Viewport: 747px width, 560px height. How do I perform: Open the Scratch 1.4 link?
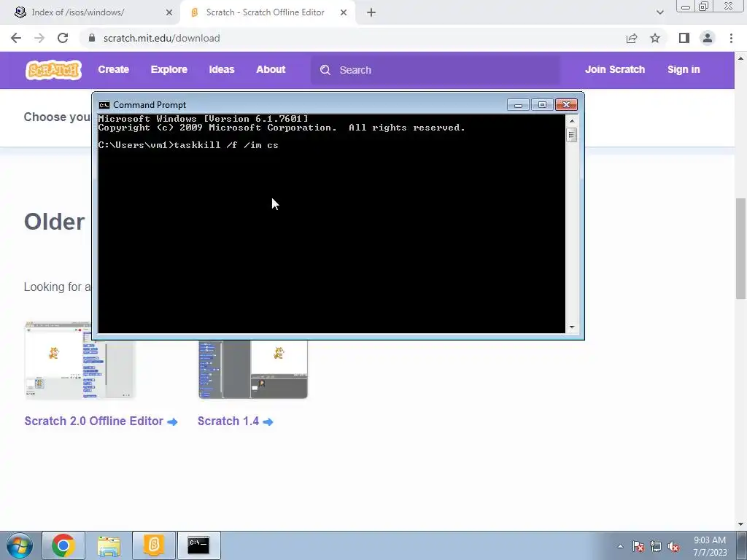coord(236,421)
